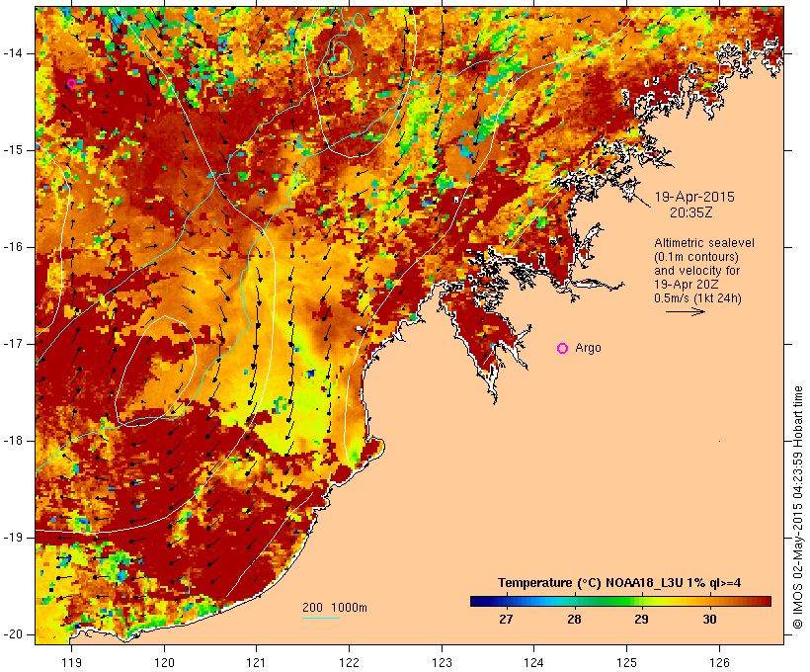The height and width of the screenshot is (672, 810).
Task: Click the '120' longitude axis label
Action: [164, 662]
